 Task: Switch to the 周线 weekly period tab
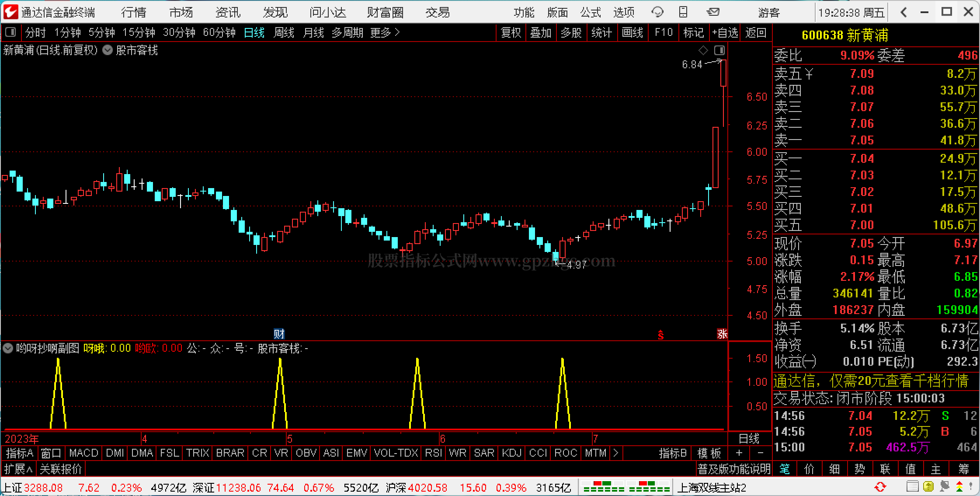[284, 33]
